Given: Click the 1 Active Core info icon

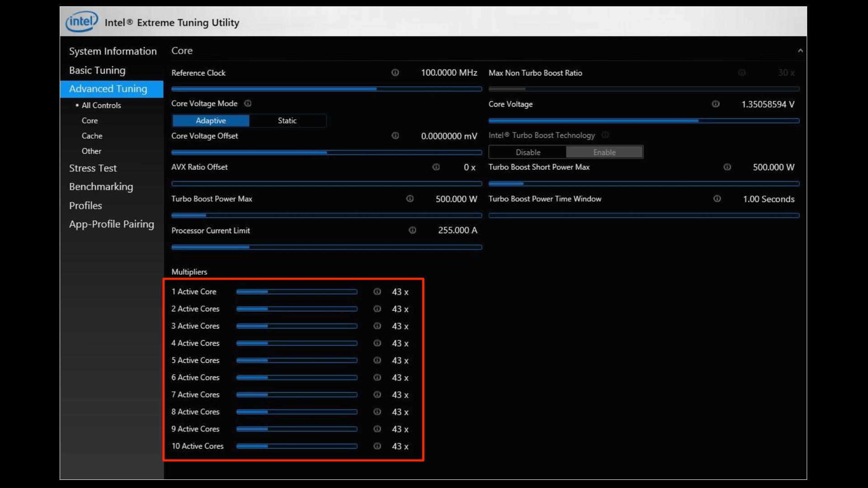Looking at the screenshot, I should (377, 291).
